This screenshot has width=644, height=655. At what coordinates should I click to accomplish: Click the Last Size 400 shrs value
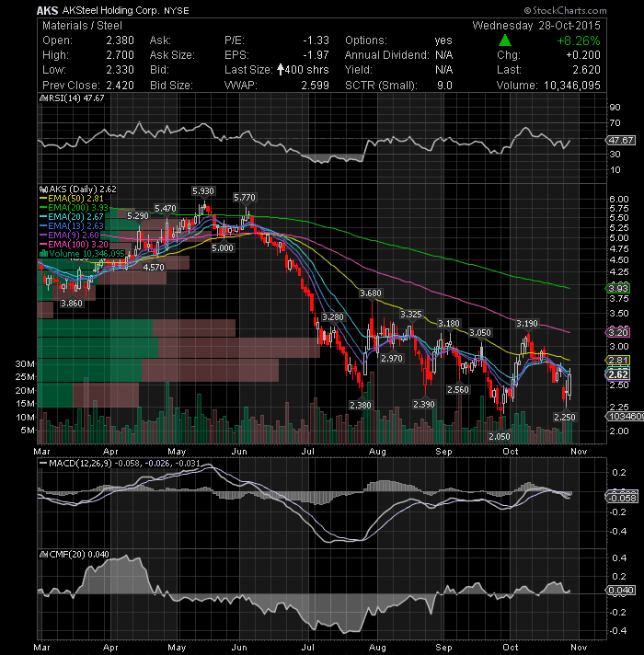(307, 70)
